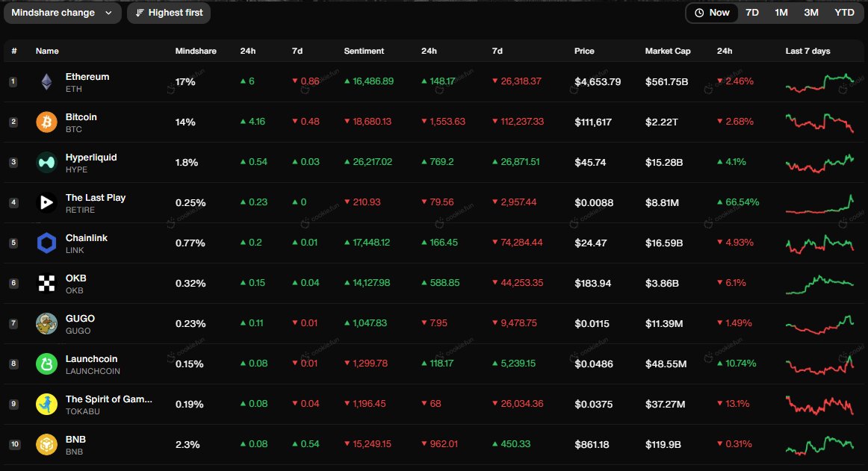Image resolution: width=868 pixels, height=471 pixels.
Task: Click Bitcoin sentiment value 18,680.13
Action: (368, 122)
